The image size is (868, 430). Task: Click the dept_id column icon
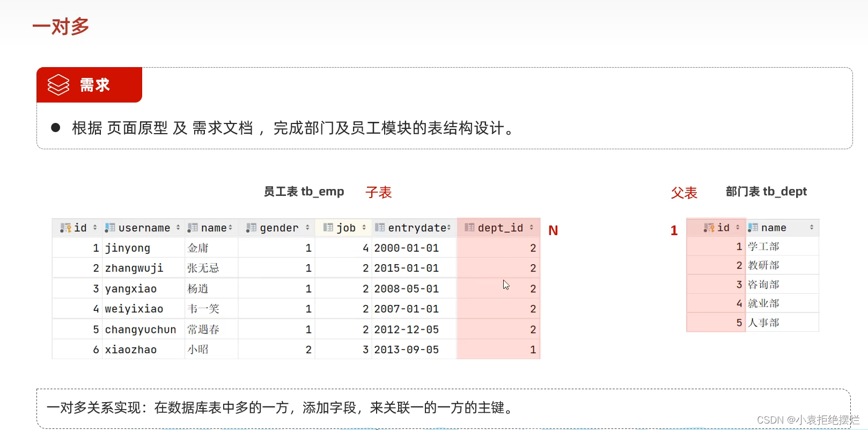tap(469, 228)
